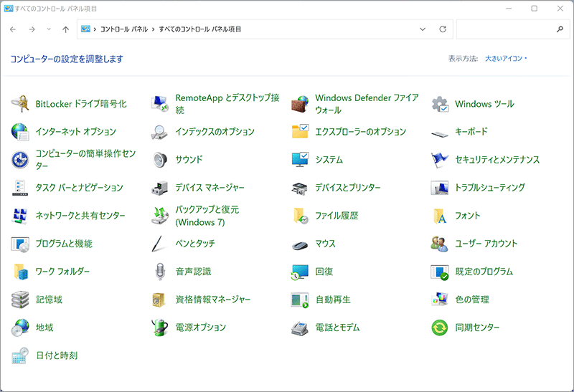The height and width of the screenshot is (392, 574).
Task: Open プログラムと機能 icon
Action: pyautogui.click(x=20, y=244)
